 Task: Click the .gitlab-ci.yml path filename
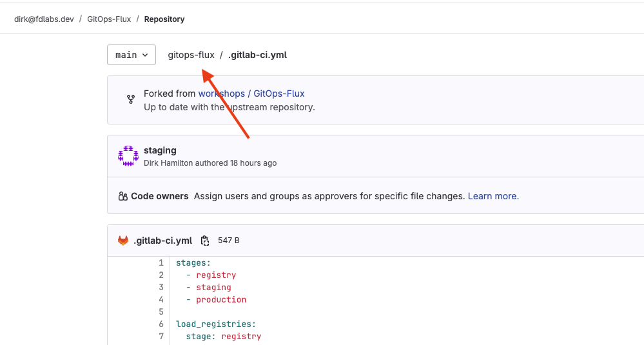(257, 55)
